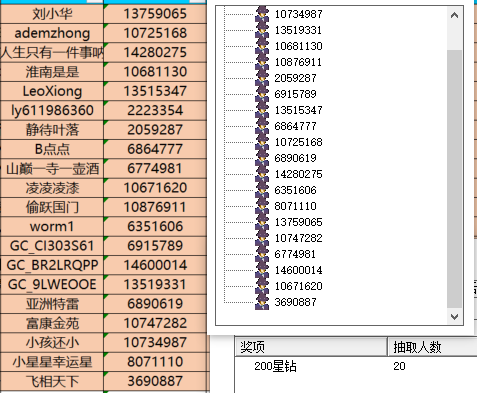Click spreadsheet cell containing ly611986360
Image resolution: width=477 pixels, height=393 pixels.
52,110
